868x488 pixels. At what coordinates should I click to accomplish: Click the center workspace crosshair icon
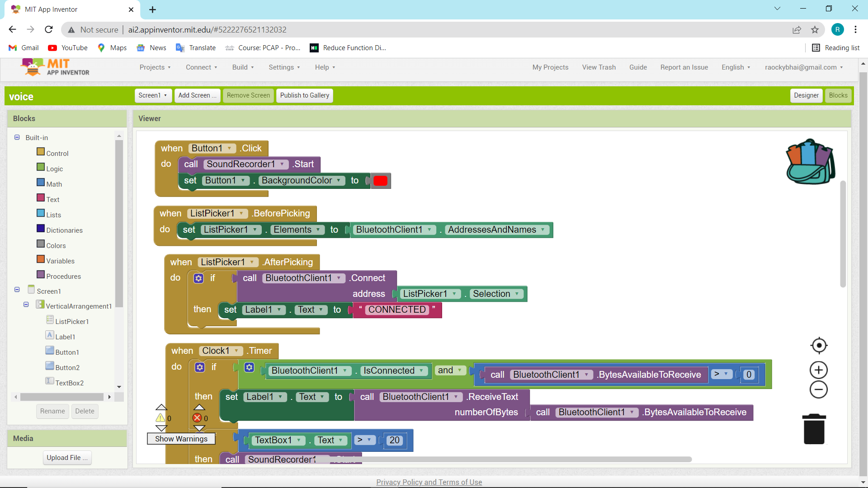[x=819, y=346]
